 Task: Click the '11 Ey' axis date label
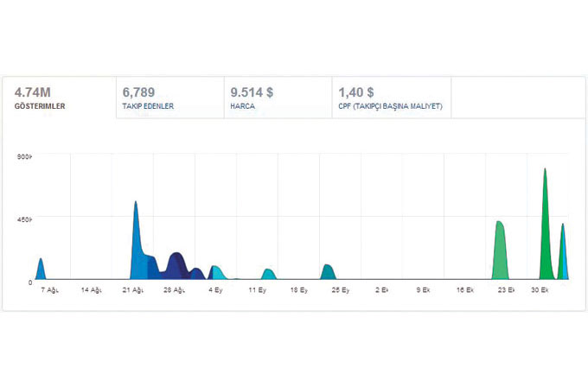click(x=258, y=290)
